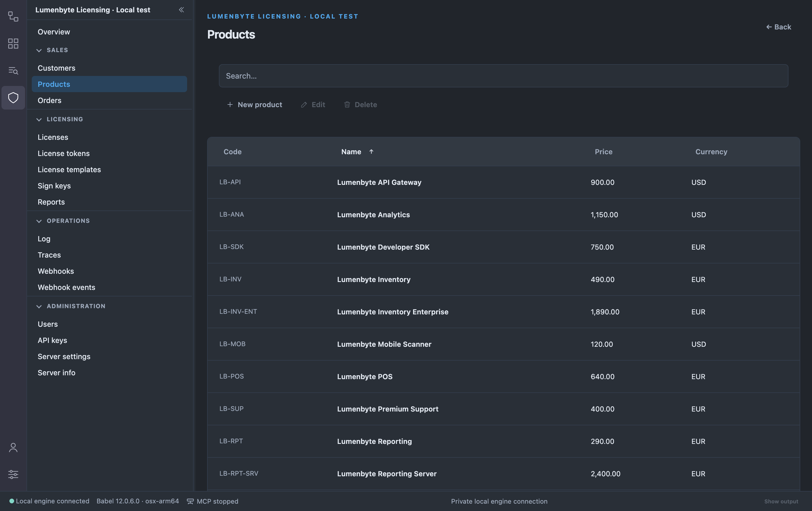Select Products in the sidebar

(x=109, y=84)
